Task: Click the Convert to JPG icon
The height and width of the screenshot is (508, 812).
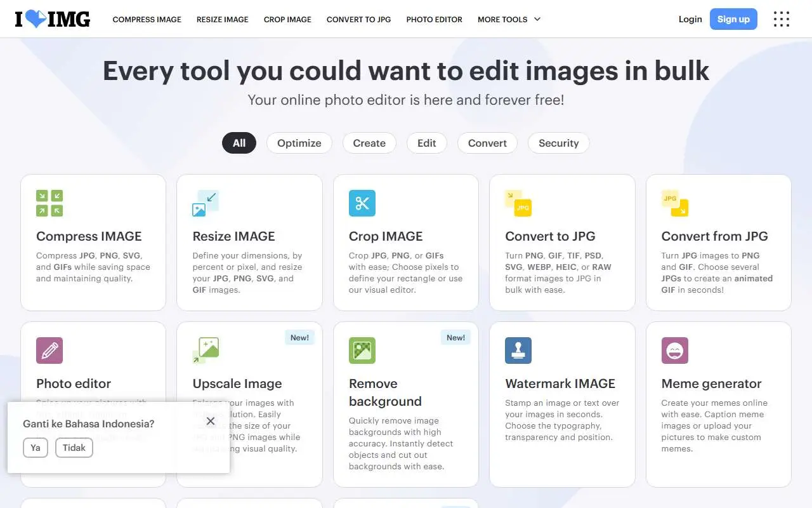Action: point(518,203)
